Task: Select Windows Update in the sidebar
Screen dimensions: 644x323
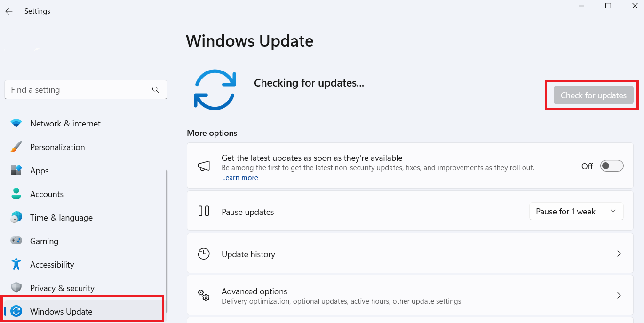Action: (83, 311)
